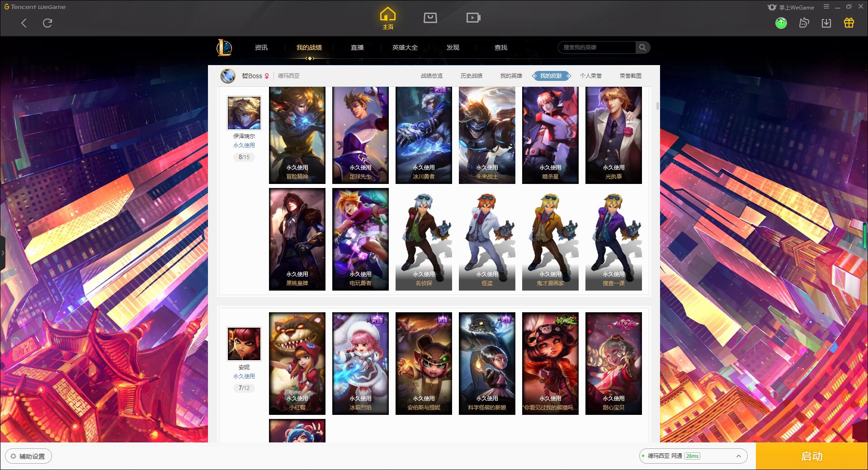Screen dimensions: 868x470
Task: Open the shop bag icon in the top bar
Action: 430,18
